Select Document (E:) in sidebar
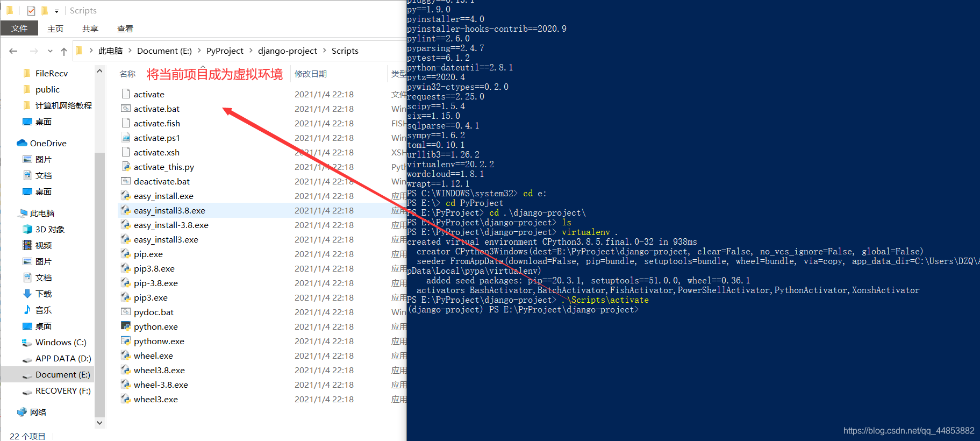Viewport: 980px width, 441px height. click(x=56, y=374)
